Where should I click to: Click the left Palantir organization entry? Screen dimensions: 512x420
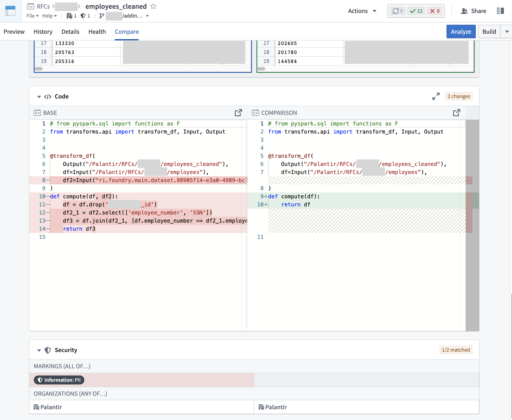pyautogui.click(x=48, y=407)
